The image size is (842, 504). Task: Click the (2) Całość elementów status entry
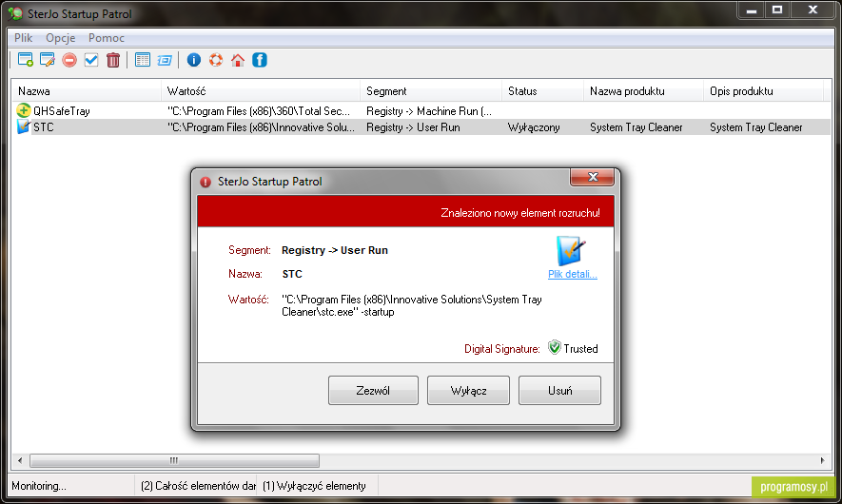[x=198, y=486]
